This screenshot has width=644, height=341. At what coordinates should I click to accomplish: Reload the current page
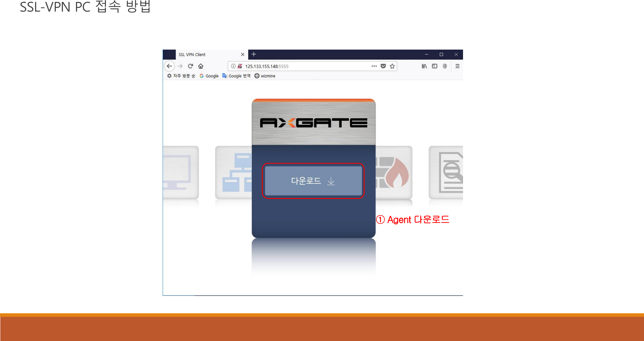[190, 66]
